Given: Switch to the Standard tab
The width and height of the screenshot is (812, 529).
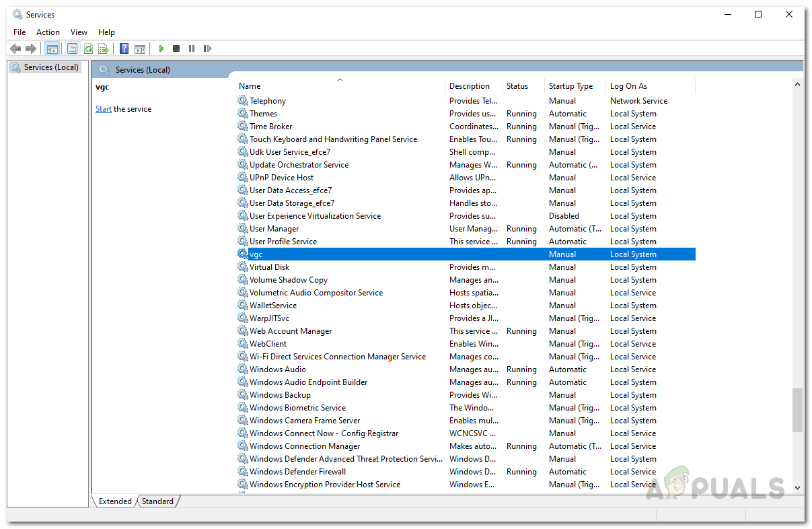Looking at the screenshot, I should coord(158,501).
